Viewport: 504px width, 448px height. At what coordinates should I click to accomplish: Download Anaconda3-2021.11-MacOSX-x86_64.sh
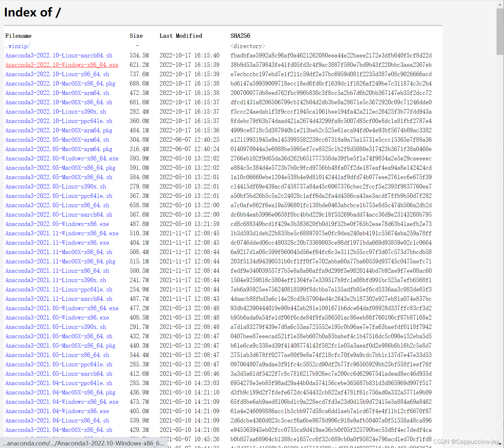pos(59,252)
